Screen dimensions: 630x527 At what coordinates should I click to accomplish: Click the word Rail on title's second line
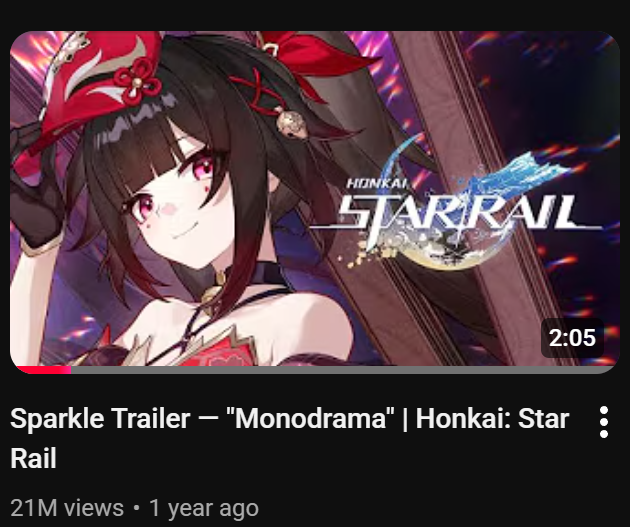tap(33, 458)
